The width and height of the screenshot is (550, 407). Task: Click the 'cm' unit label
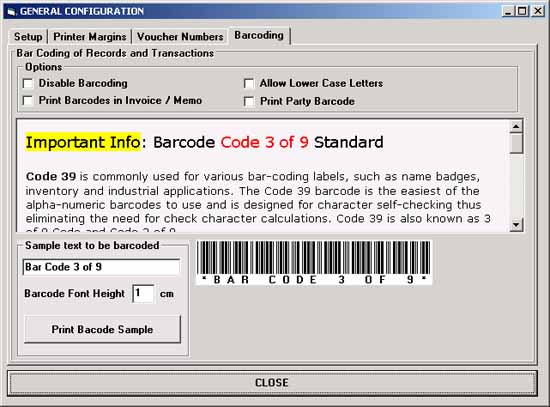(x=167, y=294)
